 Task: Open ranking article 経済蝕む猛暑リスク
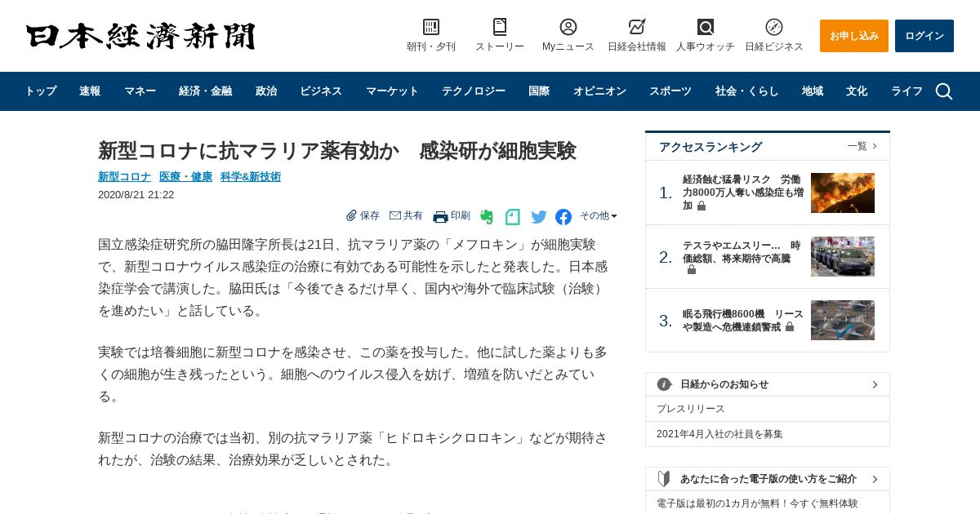pyautogui.click(x=743, y=193)
